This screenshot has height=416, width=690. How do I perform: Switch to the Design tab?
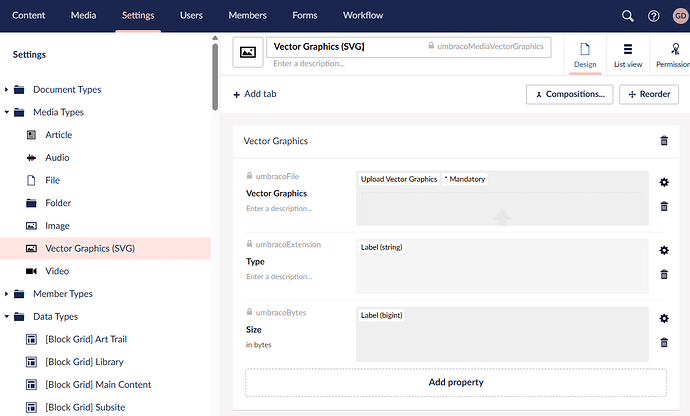click(585, 55)
